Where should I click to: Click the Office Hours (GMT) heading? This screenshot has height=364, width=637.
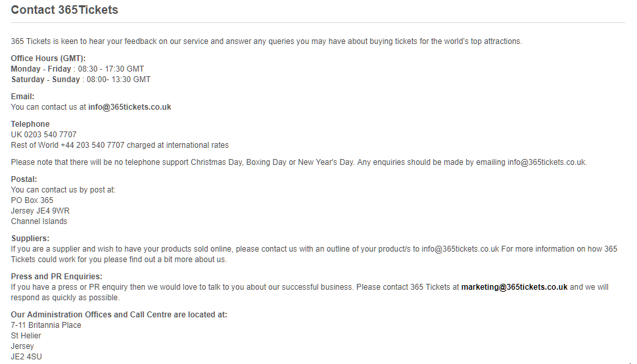[48, 58]
